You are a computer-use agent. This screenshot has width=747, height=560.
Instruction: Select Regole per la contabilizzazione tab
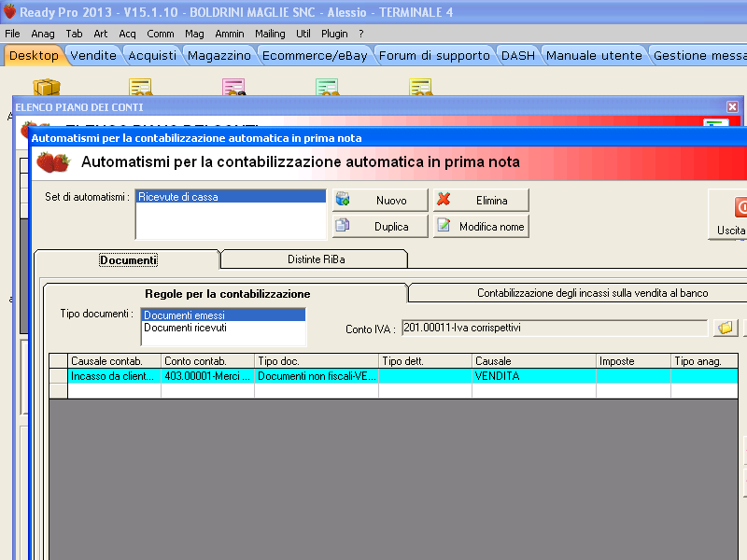(227, 294)
